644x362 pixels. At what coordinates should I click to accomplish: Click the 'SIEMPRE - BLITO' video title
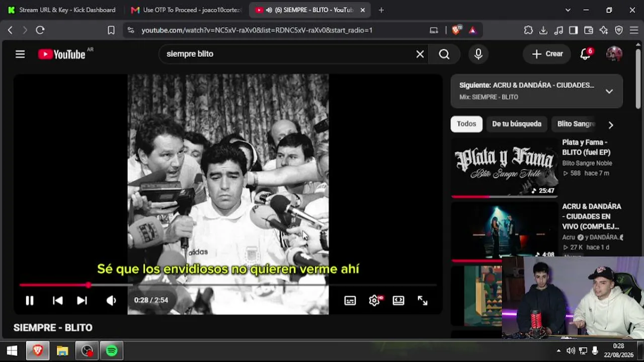point(53,328)
